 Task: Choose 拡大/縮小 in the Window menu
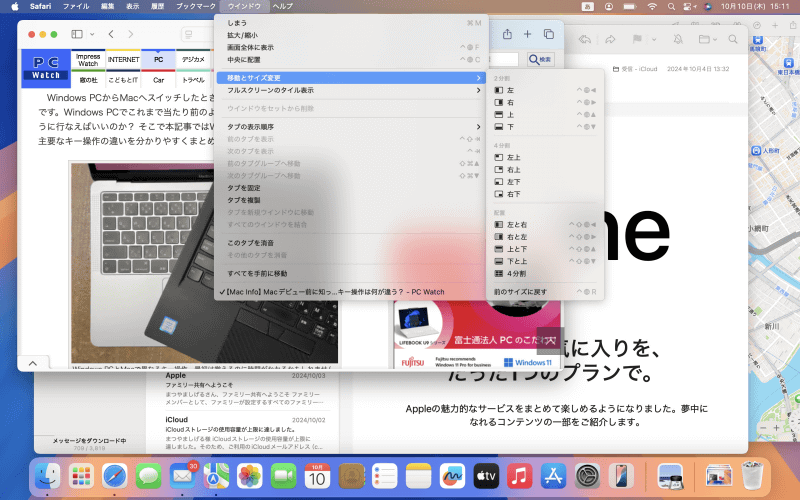coord(351,35)
